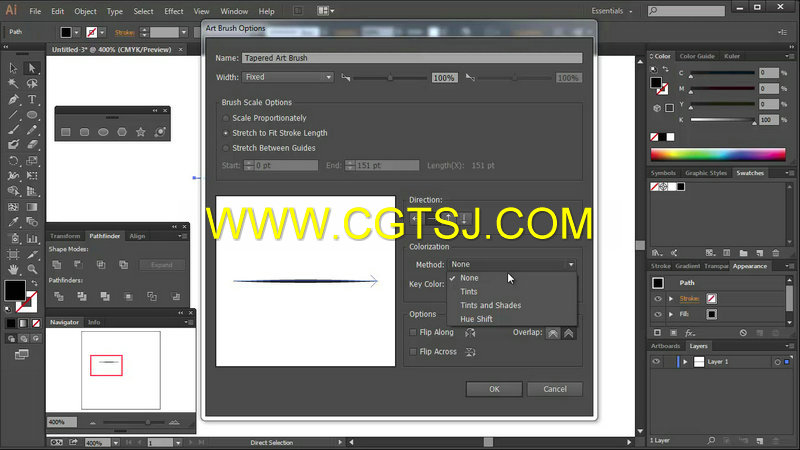800x450 pixels.
Task: Pick the Star tool in floating shape panel
Action: tap(141, 132)
